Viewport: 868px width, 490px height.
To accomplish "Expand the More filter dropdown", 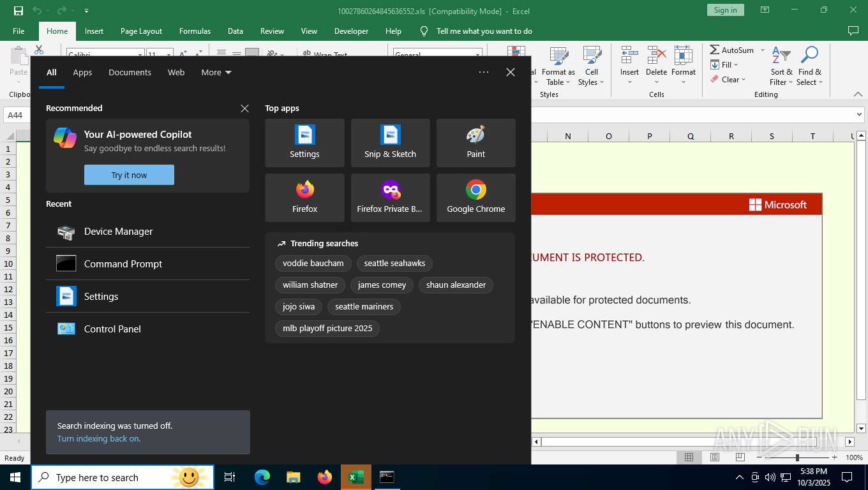I will point(216,73).
